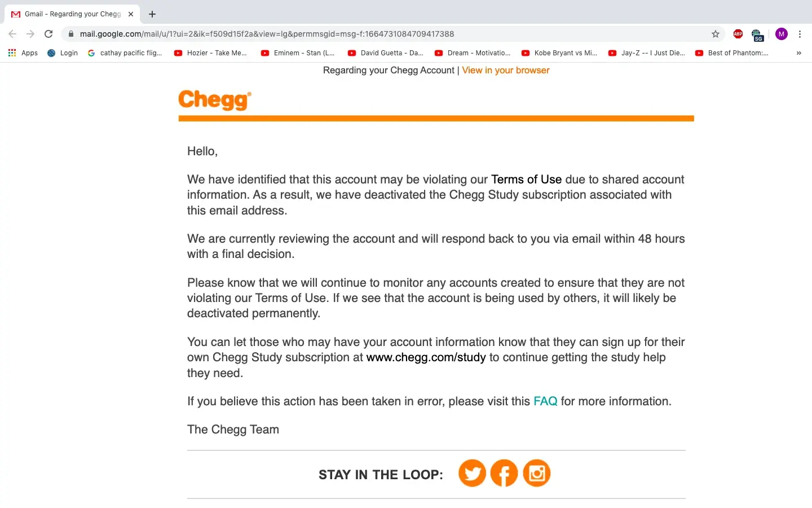This screenshot has height=508, width=812.
Task: Click the Instagram social icon
Action: 537,473
